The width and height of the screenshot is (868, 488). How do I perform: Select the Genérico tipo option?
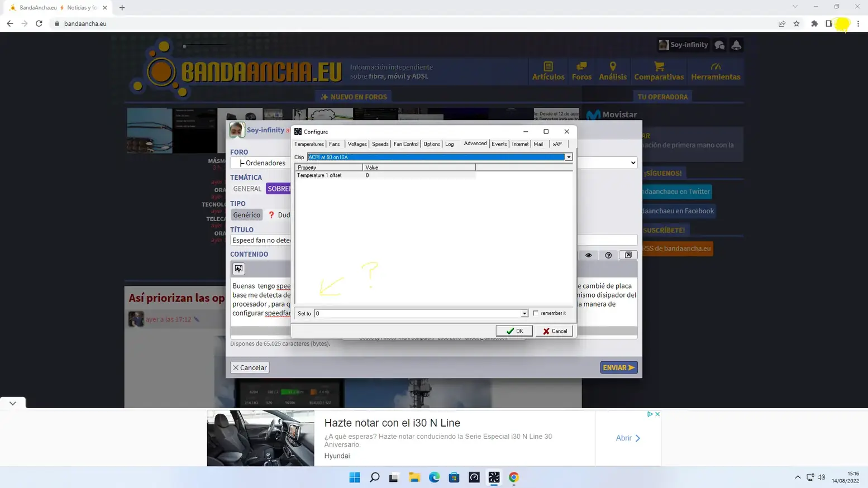coord(246,215)
